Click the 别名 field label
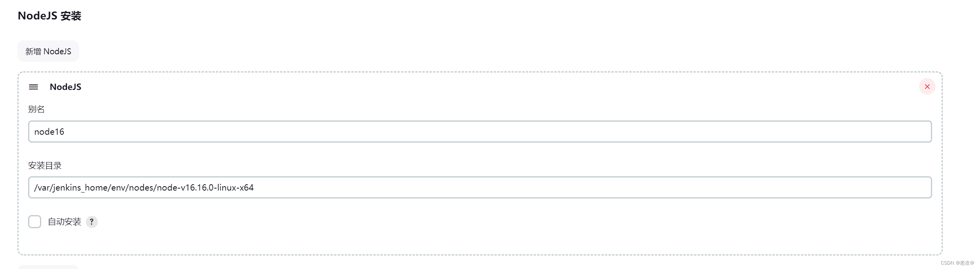 [x=36, y=109]
